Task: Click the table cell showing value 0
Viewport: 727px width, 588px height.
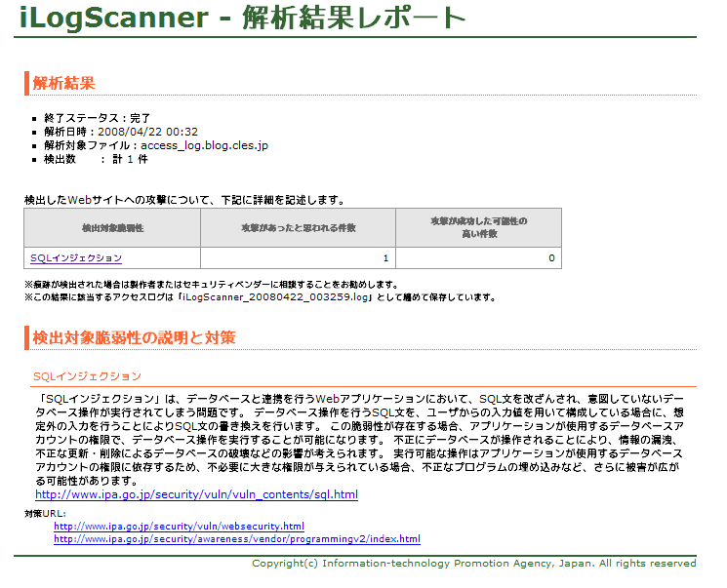Action: [x=478, y=257]
